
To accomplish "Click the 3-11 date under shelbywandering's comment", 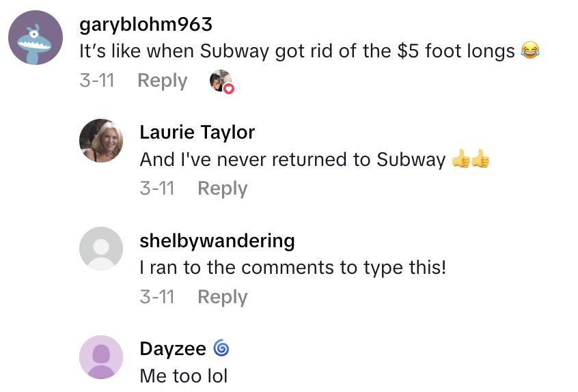I will [x=157, y=297].
